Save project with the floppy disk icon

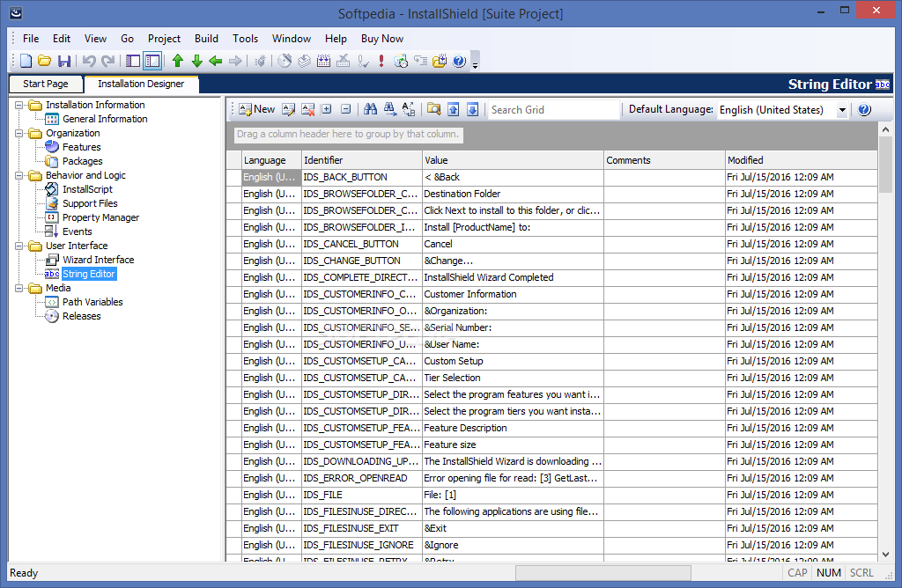(x=63, y=61)
